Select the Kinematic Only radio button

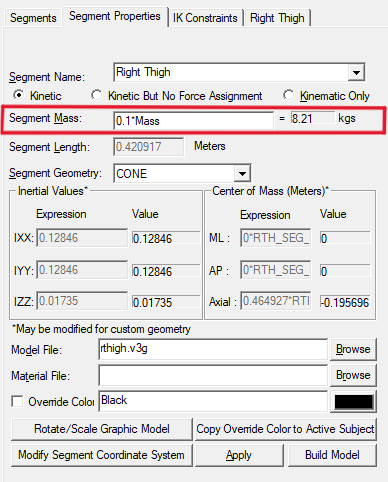tap(289, 95)
